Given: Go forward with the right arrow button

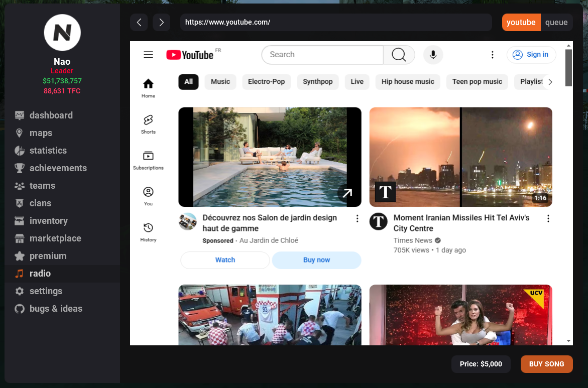Looking at the screenshot, I should click(161, 23).
